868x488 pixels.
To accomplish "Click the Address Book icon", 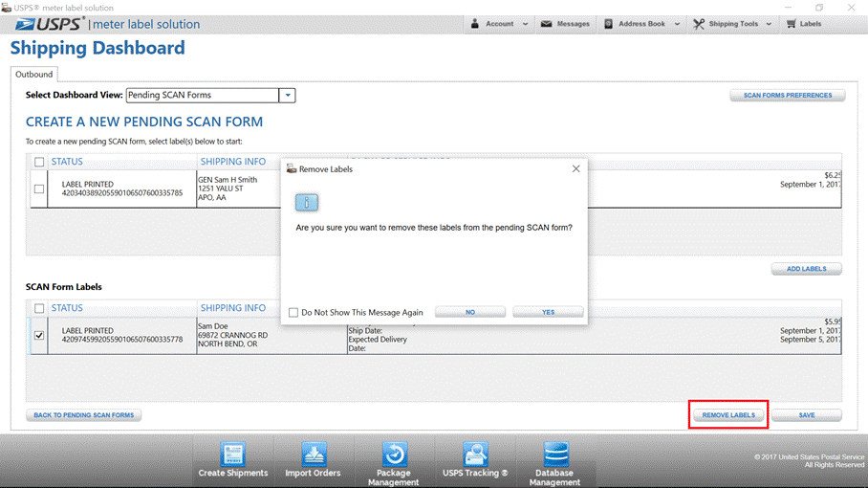I will point(608,24).
